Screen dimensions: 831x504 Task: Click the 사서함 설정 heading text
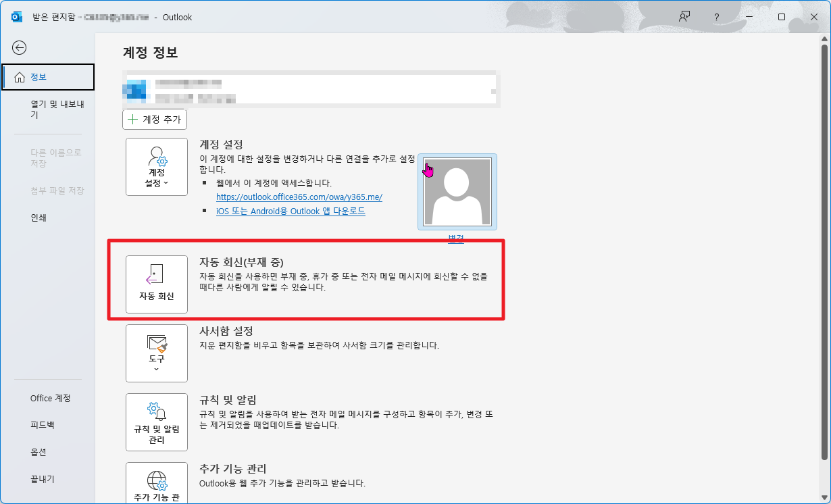point(226,331)
